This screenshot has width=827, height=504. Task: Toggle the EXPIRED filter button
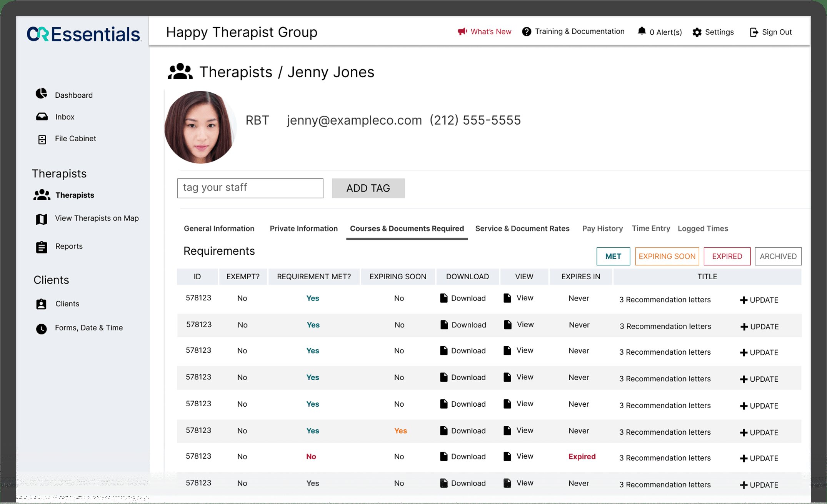coord(727,256)
